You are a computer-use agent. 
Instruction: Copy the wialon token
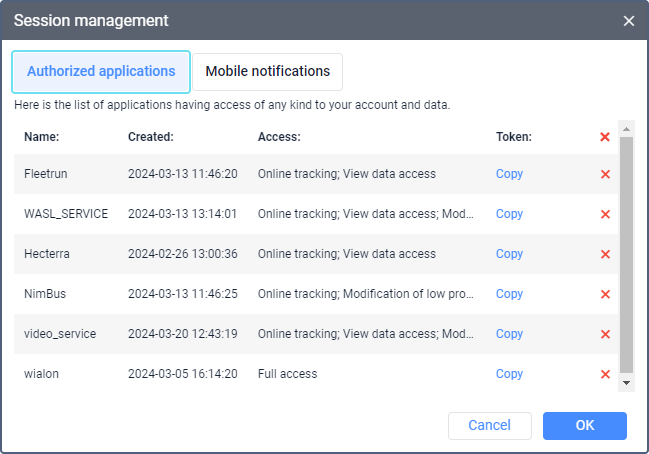(x=509, y=374)
